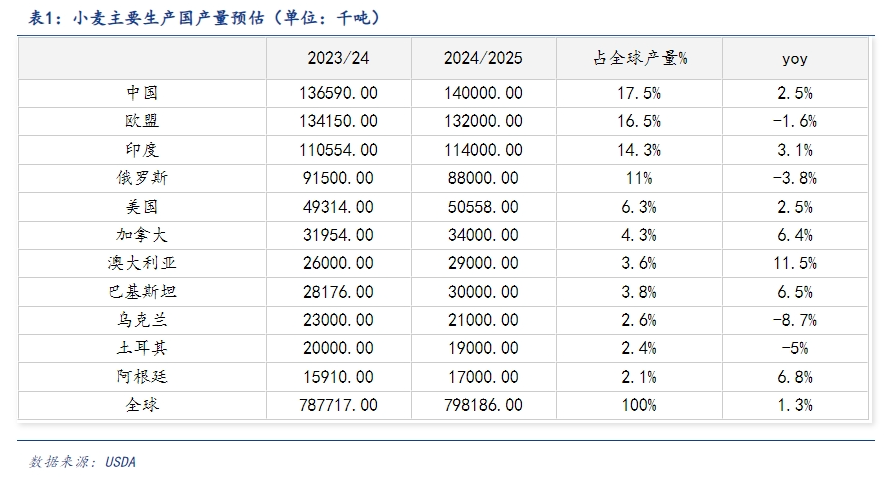895x484 pixels.
Task: Click the 巴基斯坦 row label
Action: pyautogui.click(x=142, y=292)
